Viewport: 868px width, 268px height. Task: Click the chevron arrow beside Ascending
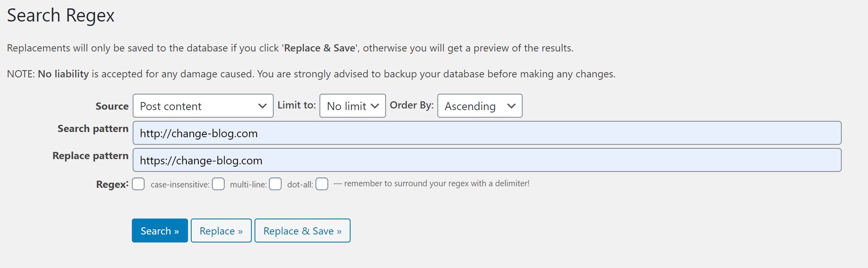click(x=511, y=106)
